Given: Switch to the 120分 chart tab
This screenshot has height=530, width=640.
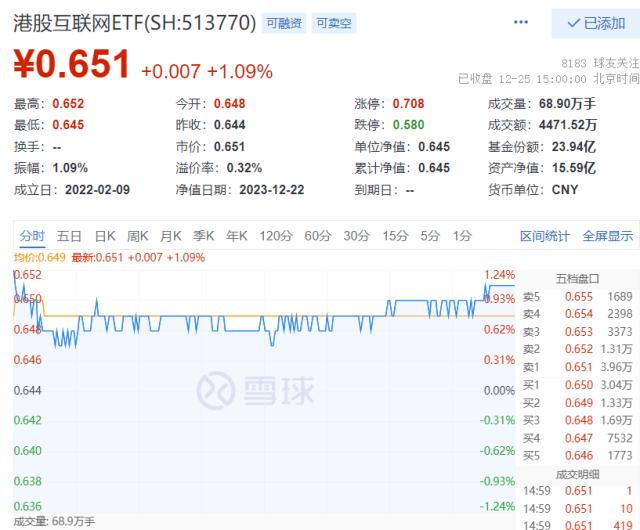Looking at the screenshot, I should pos(276,236).
